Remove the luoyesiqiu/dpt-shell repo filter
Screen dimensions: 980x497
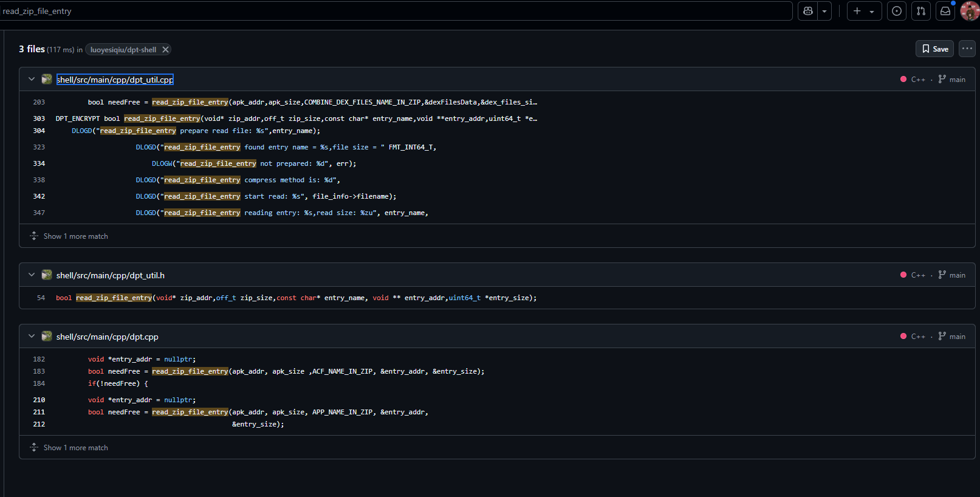pos(165,50)
